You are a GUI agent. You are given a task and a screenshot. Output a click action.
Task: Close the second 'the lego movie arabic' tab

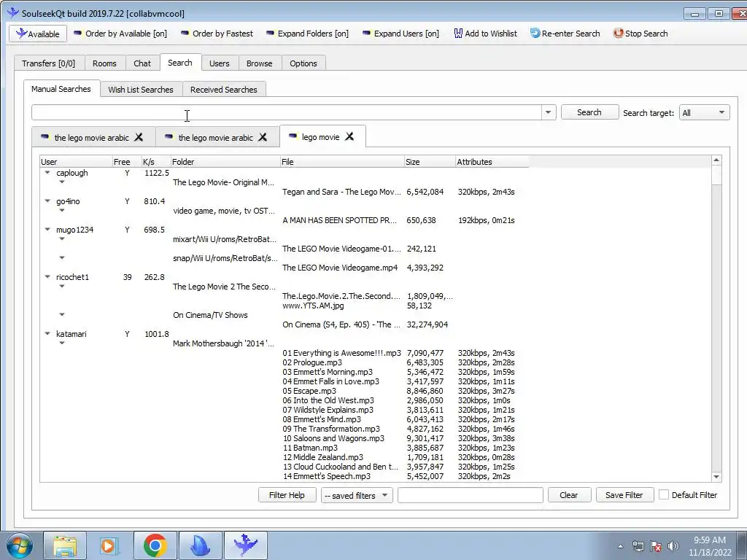click(x=263, y=137)
